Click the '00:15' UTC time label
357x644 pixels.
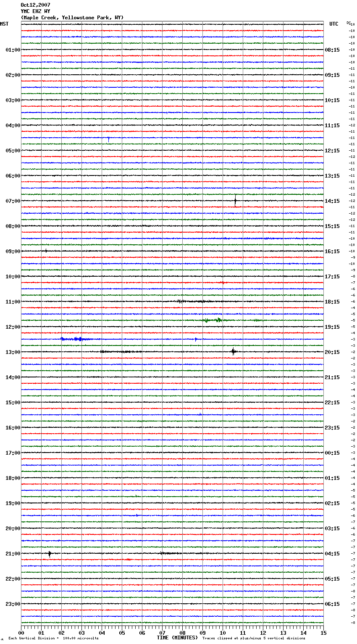pos(332,453)
